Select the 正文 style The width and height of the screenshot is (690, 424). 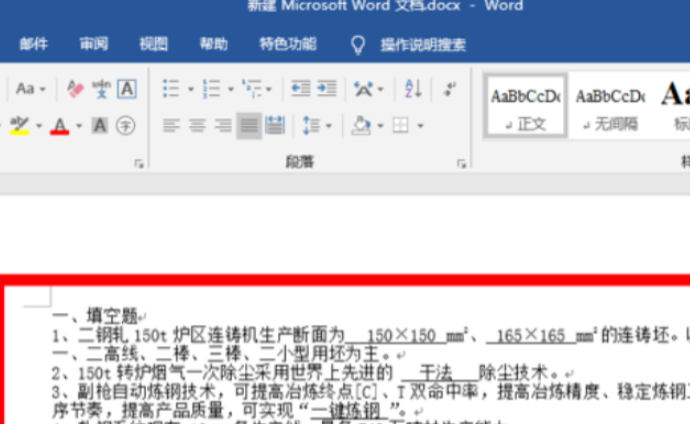click(x=525, y=106)
